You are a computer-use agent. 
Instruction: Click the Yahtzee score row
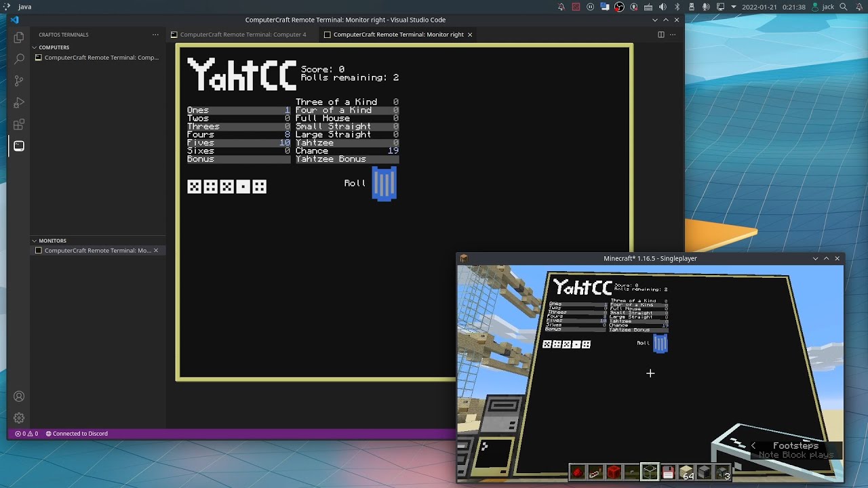pos(347,142)
